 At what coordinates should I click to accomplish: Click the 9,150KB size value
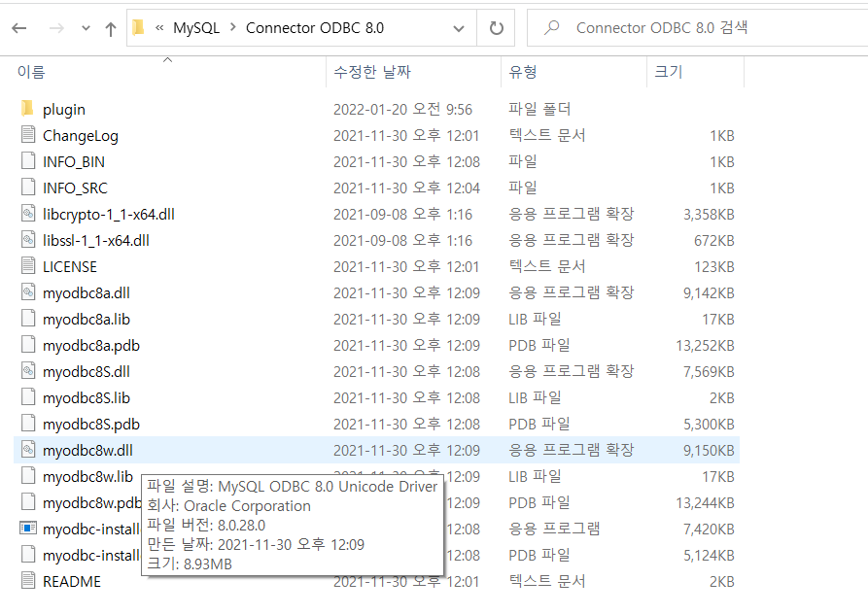tap(709, 451)
